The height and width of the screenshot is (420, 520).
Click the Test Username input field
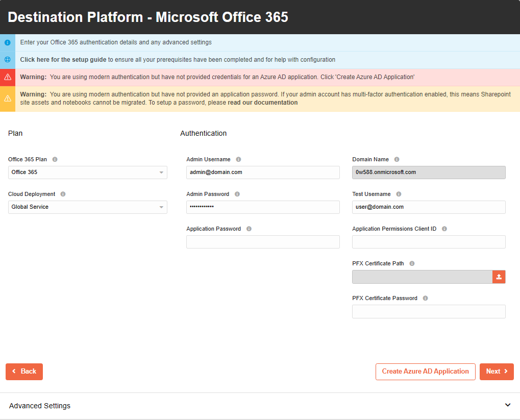[429, 207]
